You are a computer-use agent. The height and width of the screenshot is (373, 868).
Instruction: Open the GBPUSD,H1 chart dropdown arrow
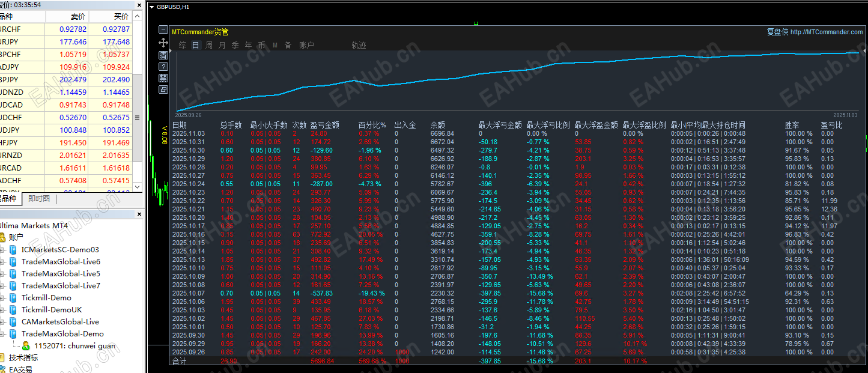click(151, 7)
